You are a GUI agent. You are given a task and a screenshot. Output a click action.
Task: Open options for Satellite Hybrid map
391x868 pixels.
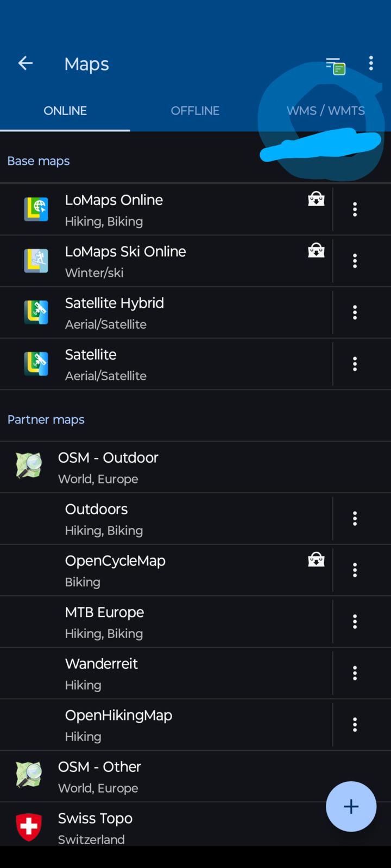[x=355, y=312]
